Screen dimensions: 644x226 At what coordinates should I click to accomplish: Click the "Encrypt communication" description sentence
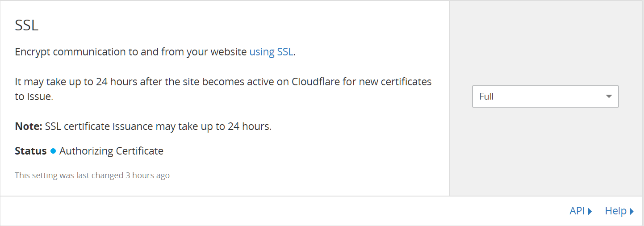tap(155, 52)
